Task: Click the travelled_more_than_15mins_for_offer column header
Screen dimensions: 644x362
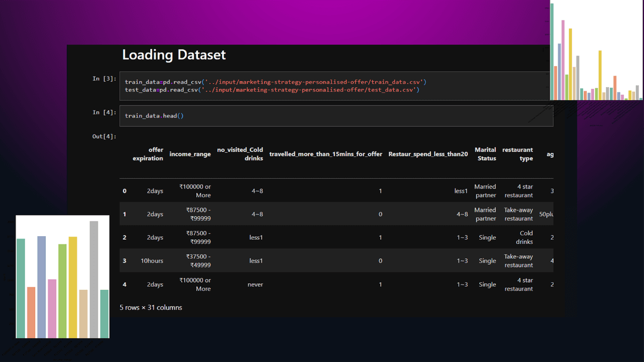Action: coord(326,154)
